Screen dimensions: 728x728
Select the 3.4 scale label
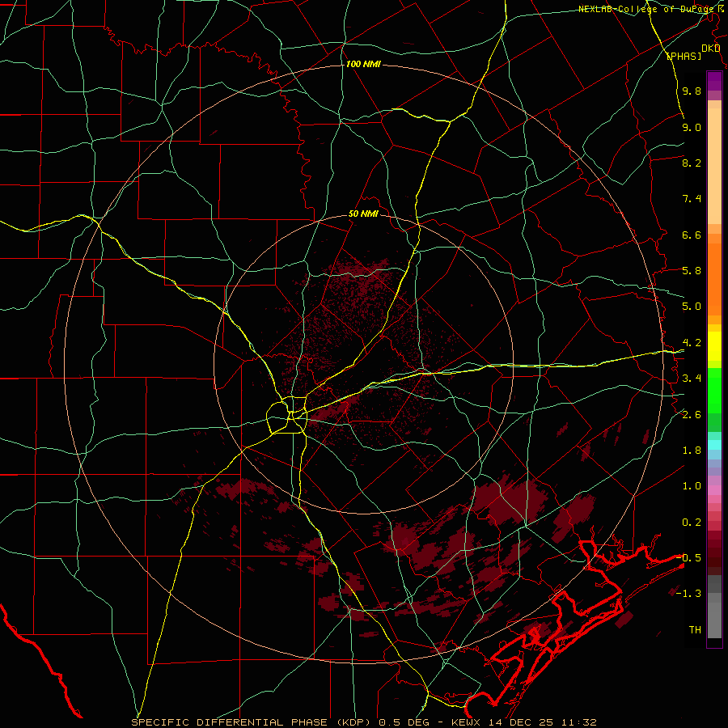point(692,379)
